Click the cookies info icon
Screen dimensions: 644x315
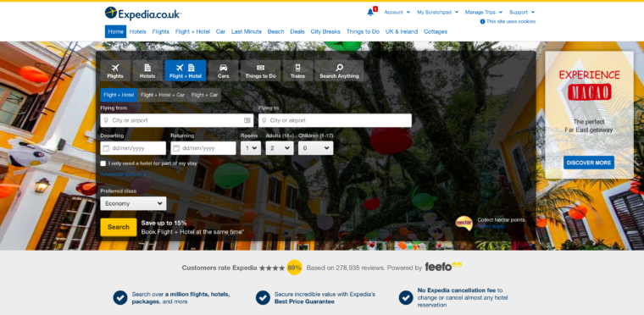[x=483, y=22]
